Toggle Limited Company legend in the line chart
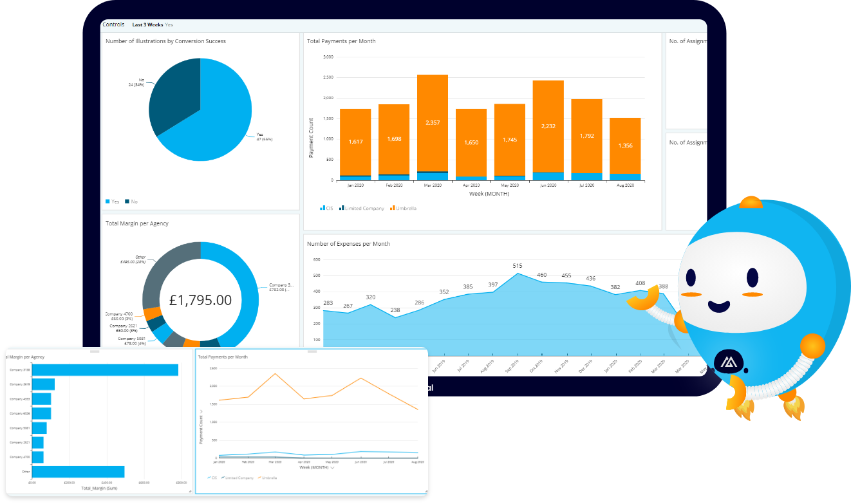Screen dimensions: 851x504 click(x=238, y=478)
